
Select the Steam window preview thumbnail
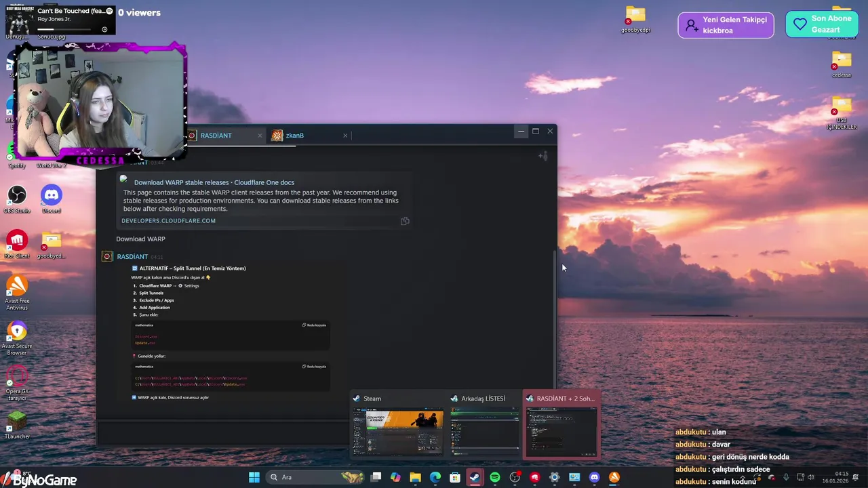click(397, 424)
